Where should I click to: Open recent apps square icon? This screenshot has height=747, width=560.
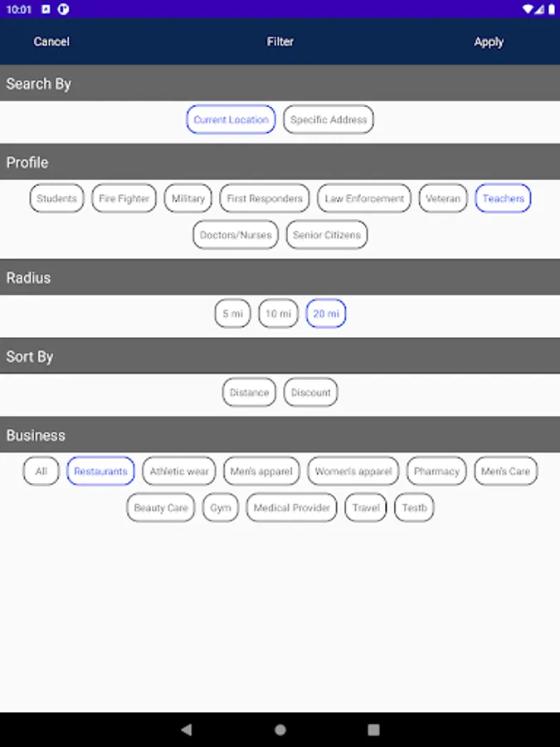[x=374, y=730]
